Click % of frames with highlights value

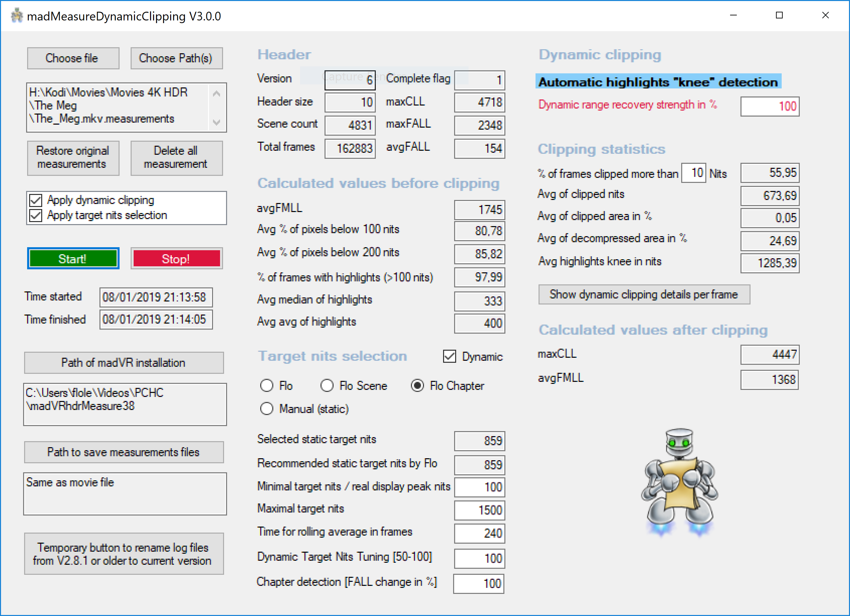(479, 277)
